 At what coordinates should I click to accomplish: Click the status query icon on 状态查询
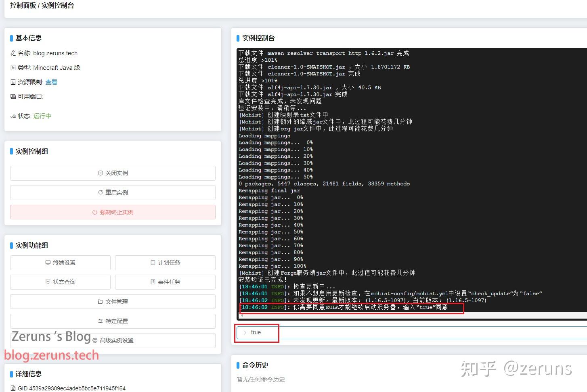click(x=47, y=282)
